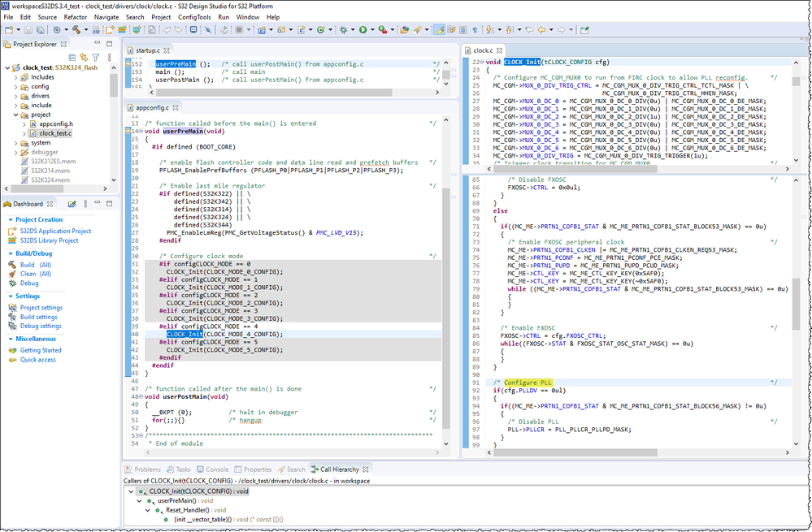
Task: Expand the drivers folder in Project Explorer
Action: tap(15, 96)
